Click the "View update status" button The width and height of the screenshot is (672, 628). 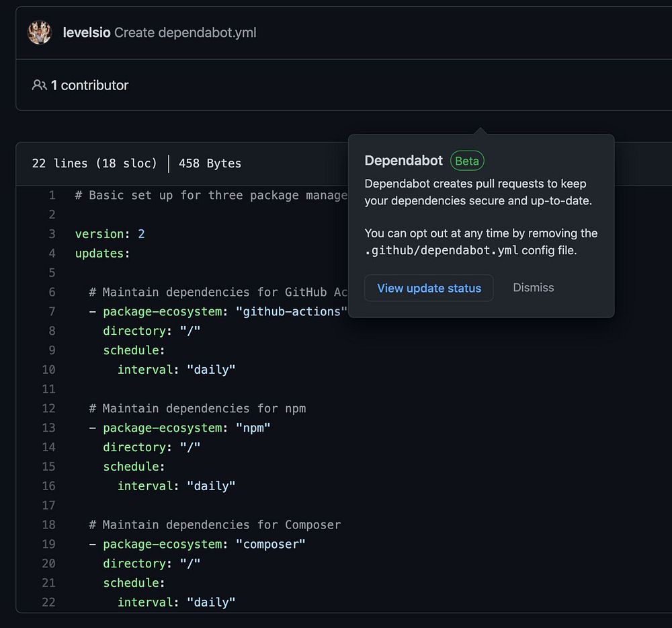coord(429,288)
